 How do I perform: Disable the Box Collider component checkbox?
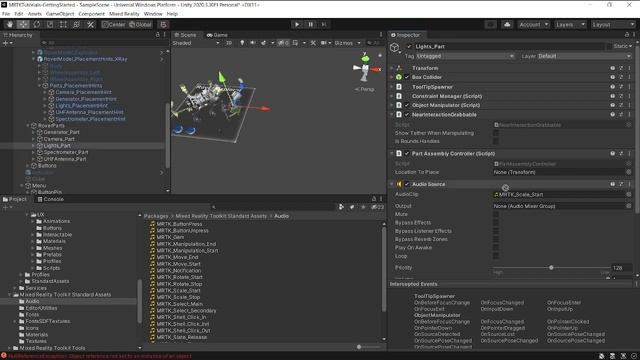[407, 77]
